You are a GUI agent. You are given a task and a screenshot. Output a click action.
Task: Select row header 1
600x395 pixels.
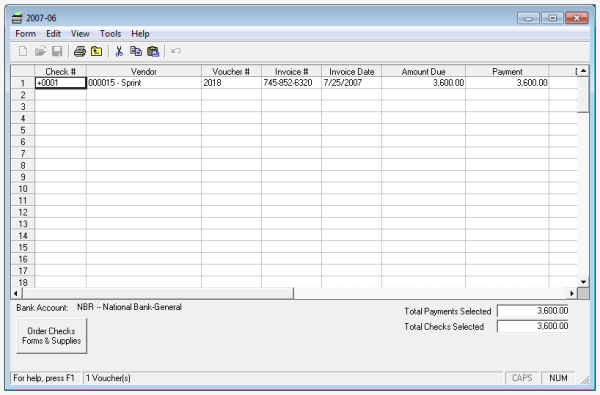[23, 83]
